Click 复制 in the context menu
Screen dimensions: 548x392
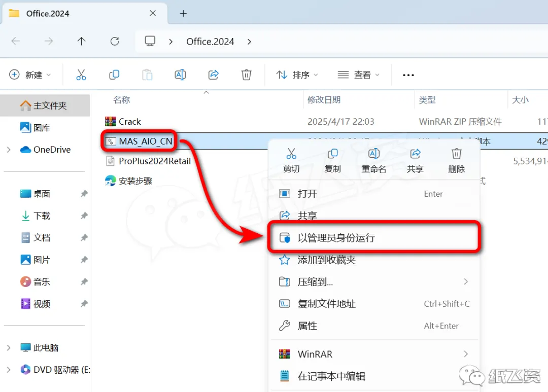coord(332,161)
